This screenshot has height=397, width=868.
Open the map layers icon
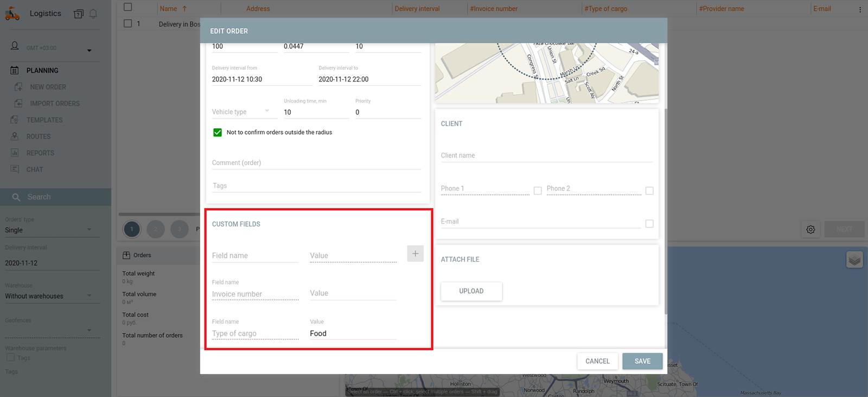click(x=854, y=260)
